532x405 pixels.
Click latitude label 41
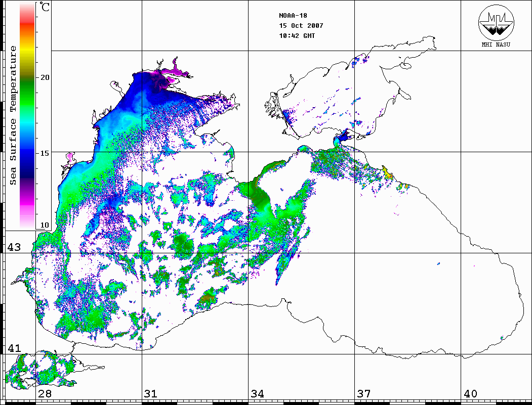(14, 348)
